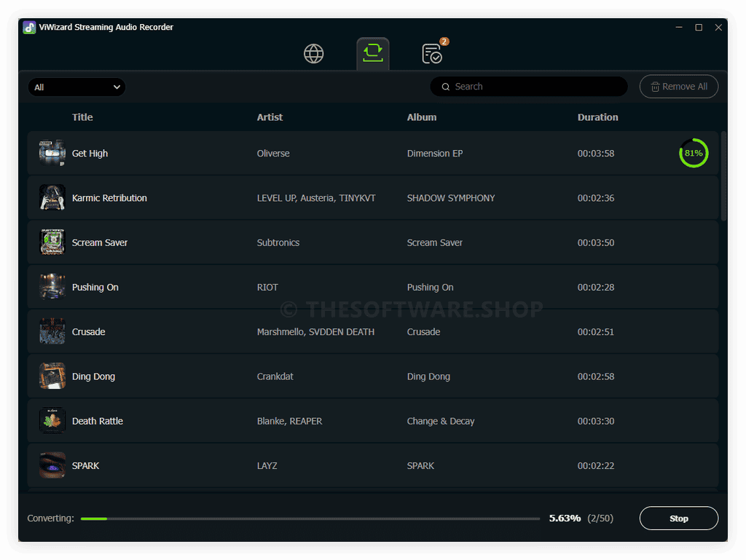
Task: Focus the Search input field
Action: tap(529, 87)
